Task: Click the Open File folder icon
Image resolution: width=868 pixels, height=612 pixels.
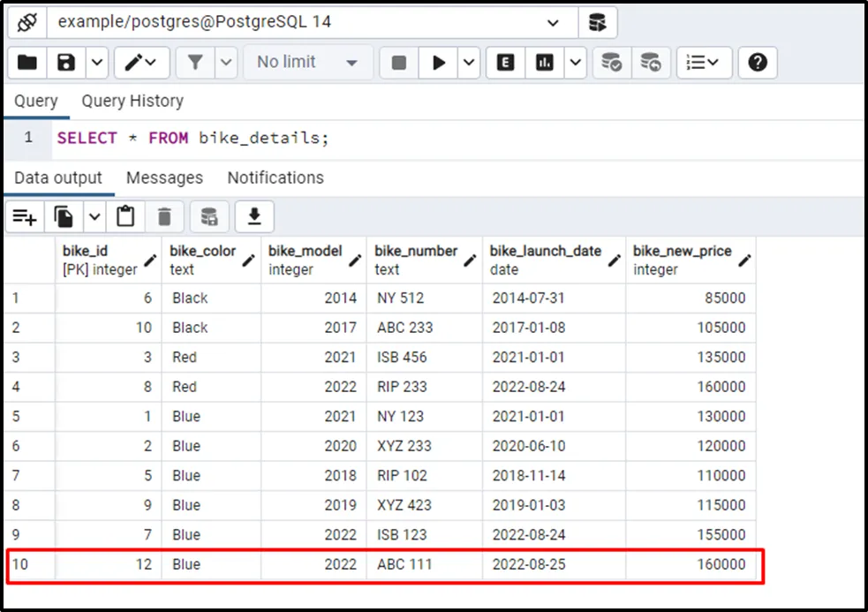Action: tap(27, 63)
